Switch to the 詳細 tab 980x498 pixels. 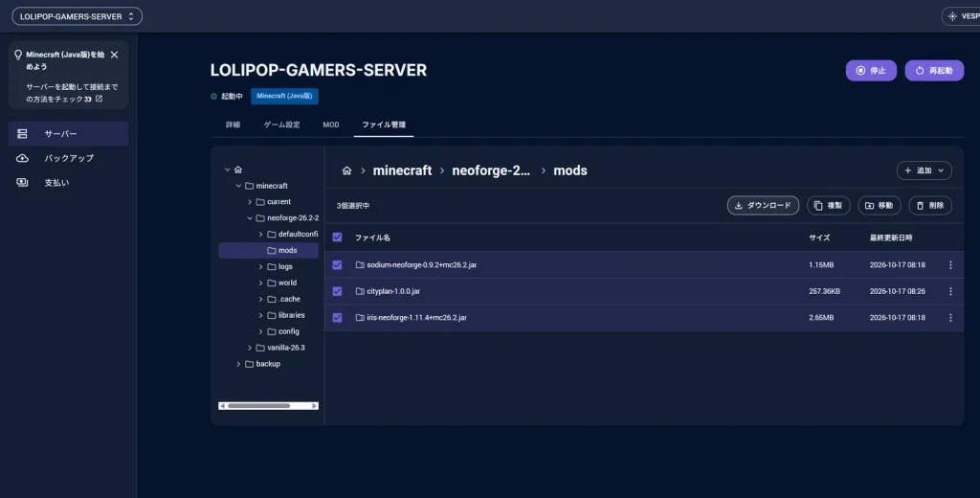(233, 124)
